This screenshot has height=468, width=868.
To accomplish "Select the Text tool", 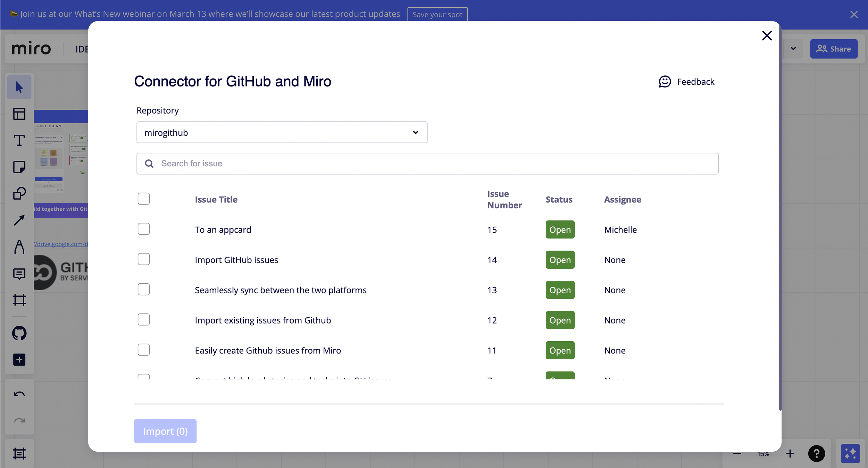I will (x=19, y=141).
